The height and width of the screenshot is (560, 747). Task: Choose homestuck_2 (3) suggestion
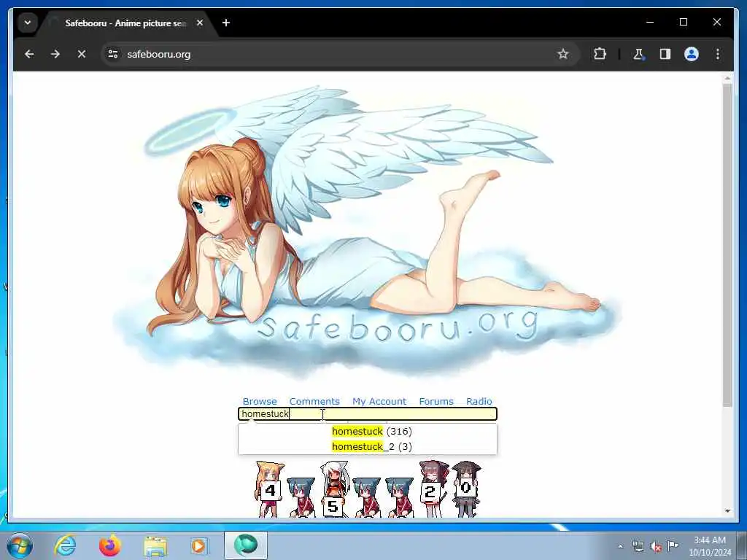(368, 447)
